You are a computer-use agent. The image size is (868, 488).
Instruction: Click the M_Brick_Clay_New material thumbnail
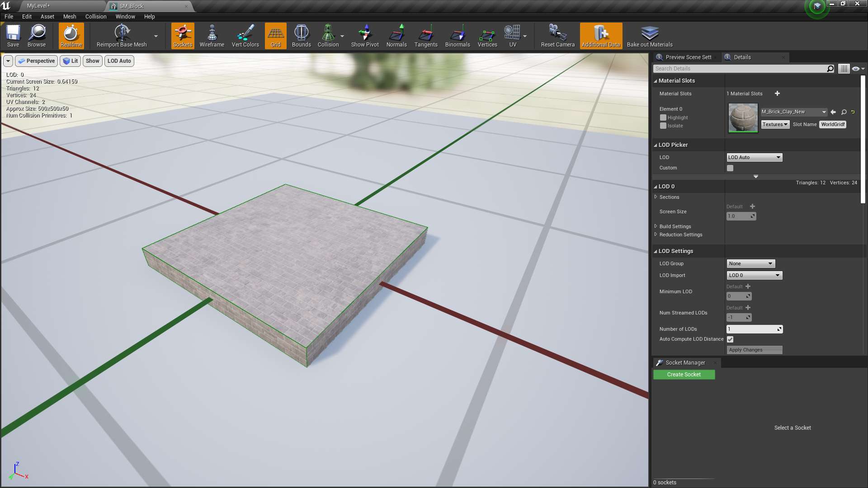(x=743, y=118)
